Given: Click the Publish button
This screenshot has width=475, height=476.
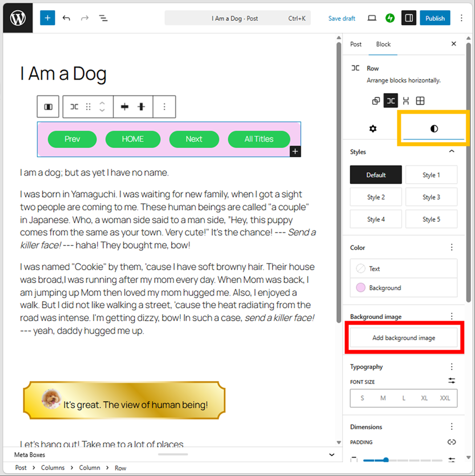Looking at the screenshot, I should (435, 18).
